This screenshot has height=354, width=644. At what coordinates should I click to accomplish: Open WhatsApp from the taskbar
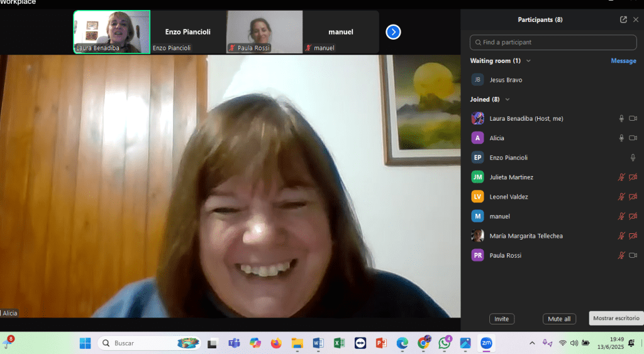click(x=445, y=343)
